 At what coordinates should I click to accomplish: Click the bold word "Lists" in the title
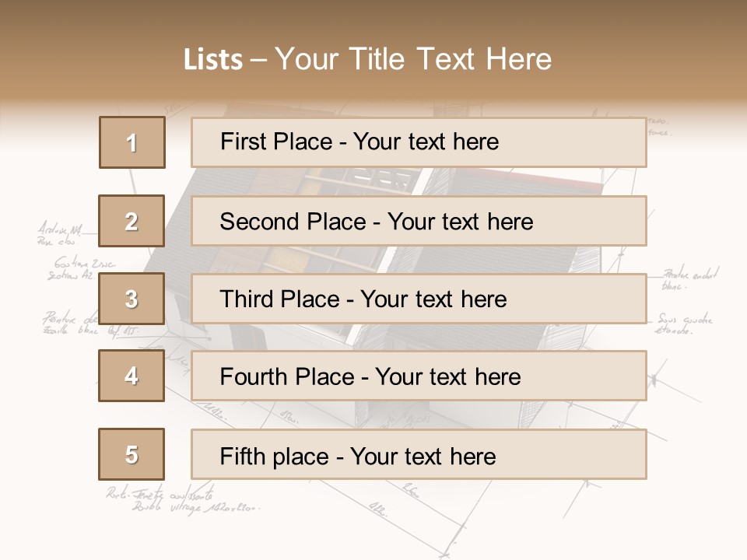[213, 60]
